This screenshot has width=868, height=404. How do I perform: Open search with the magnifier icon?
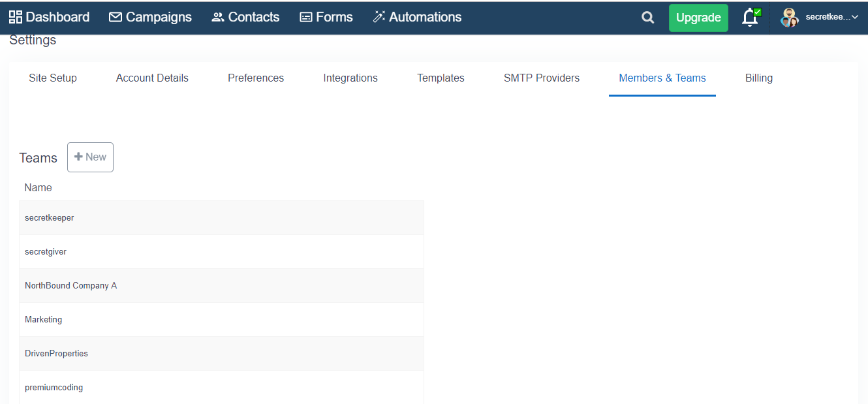pos(648,18)
